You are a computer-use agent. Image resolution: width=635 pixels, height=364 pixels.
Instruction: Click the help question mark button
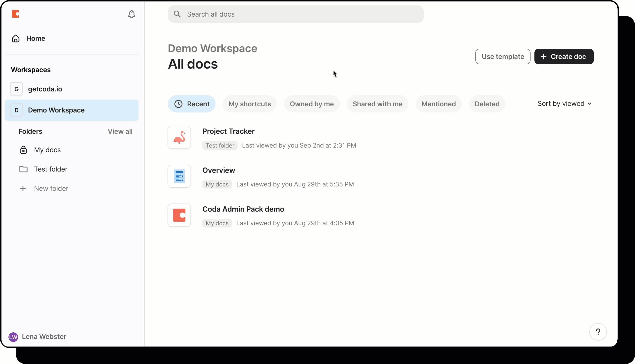[x=598, y=332]
